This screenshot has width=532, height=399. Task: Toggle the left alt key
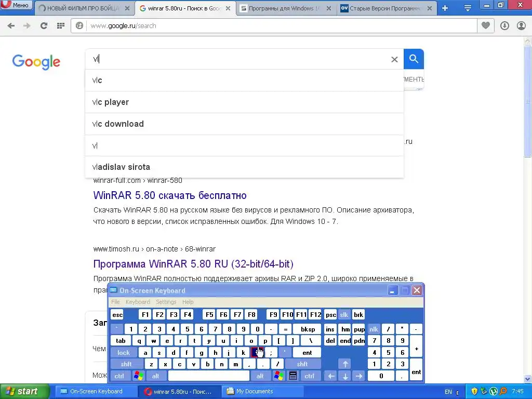pyautogui.click(x=156, y=376)
